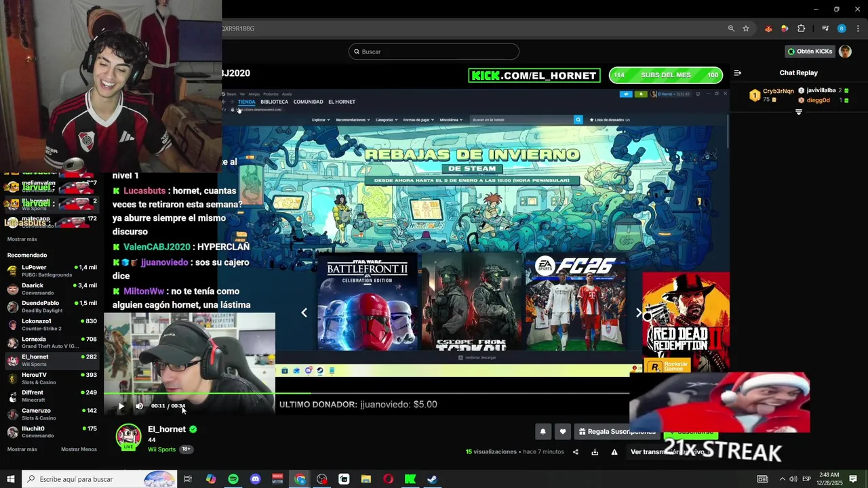Download the clip with download icon
The width and height of the screenshot is (868, 488).
click(595, 452)
